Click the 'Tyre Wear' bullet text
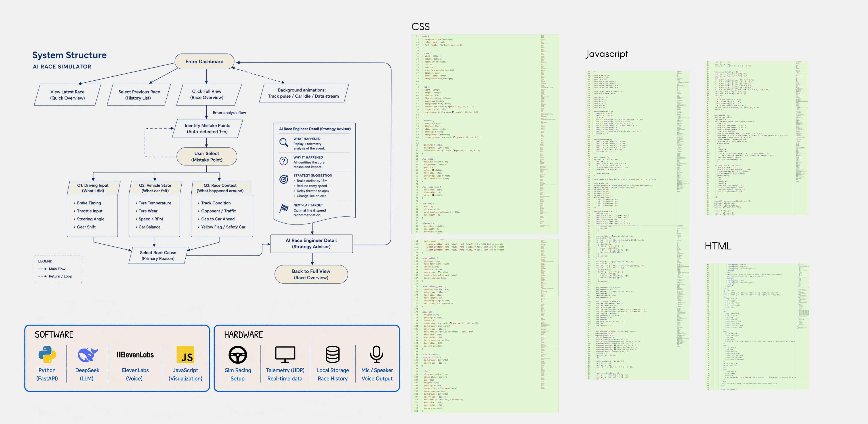 [x=148, y=211]
